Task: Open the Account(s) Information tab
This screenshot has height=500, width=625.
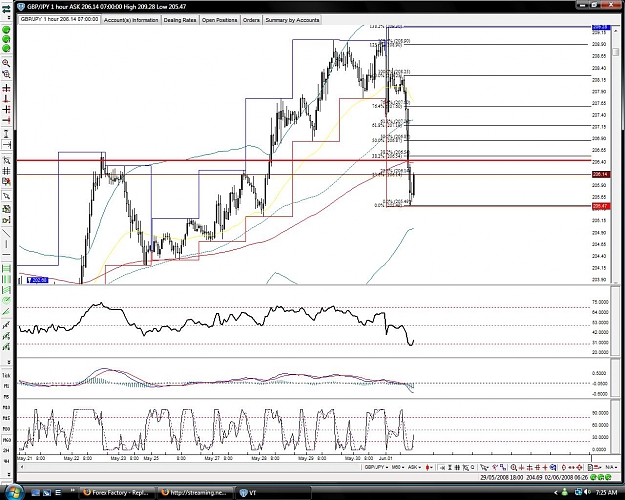Action: 131,20
